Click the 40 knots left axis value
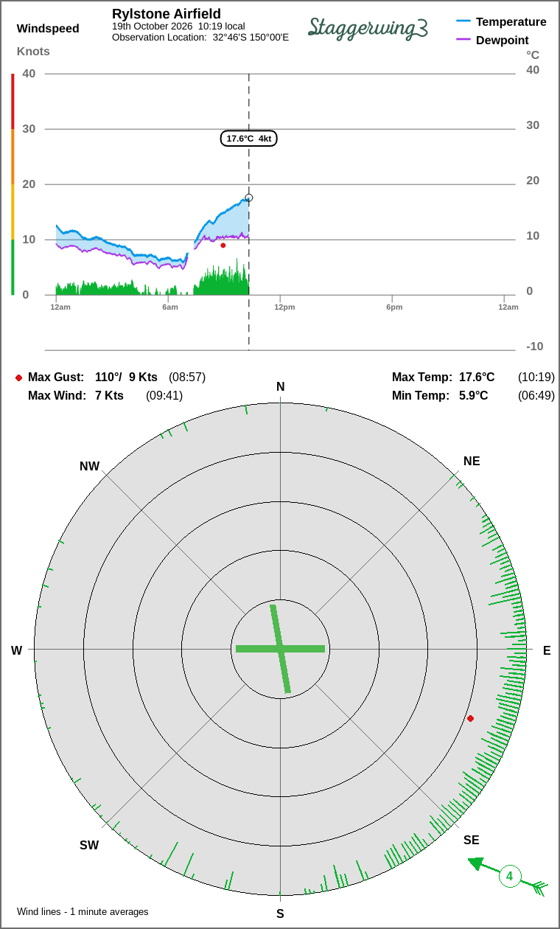This screenshot has width=560, height=929. tap(29, 73)
